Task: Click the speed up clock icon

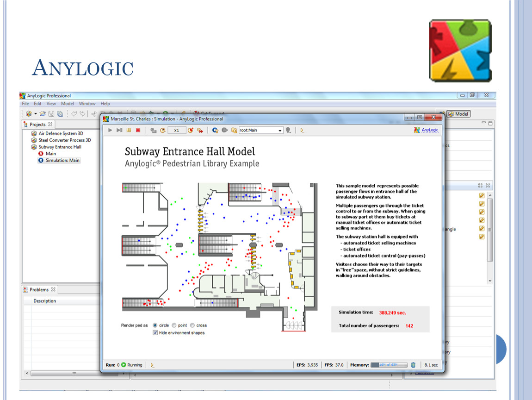Action: point(191,130)
